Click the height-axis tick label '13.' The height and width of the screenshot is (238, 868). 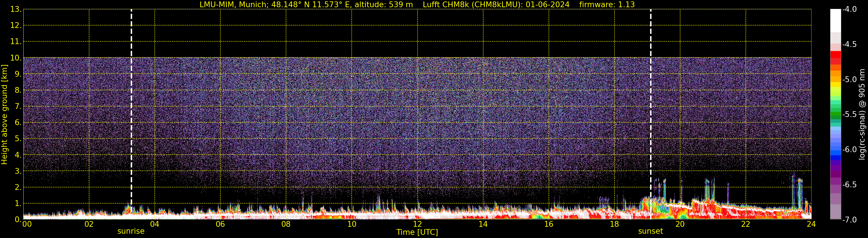click(x=16, y=10)
